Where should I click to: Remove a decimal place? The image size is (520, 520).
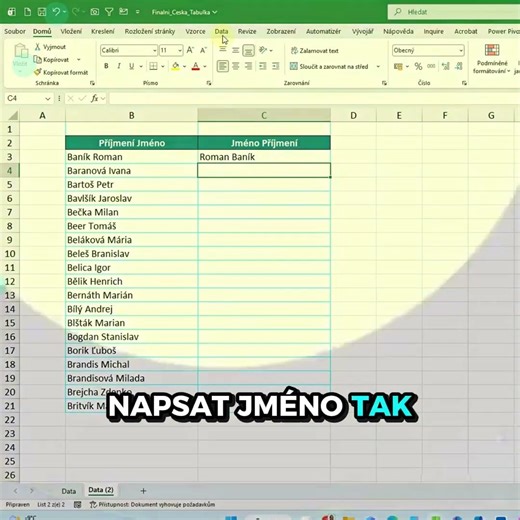click(x=459, y=66)
